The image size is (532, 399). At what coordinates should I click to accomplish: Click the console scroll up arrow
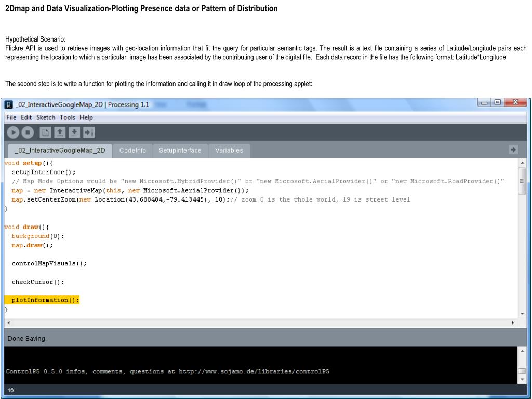pyautogui.click(x=522, y=351)
